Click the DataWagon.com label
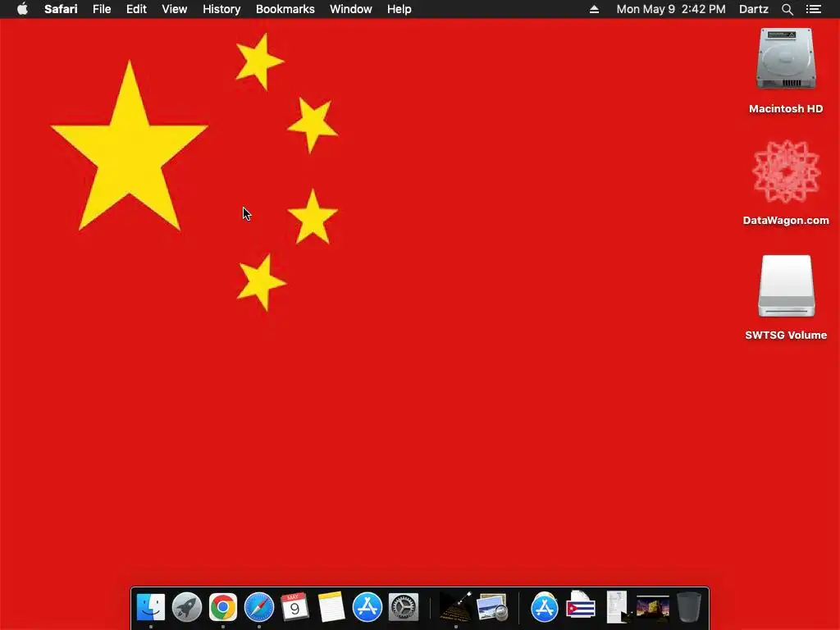Viewport: 840px width, 630px height. 786,220
